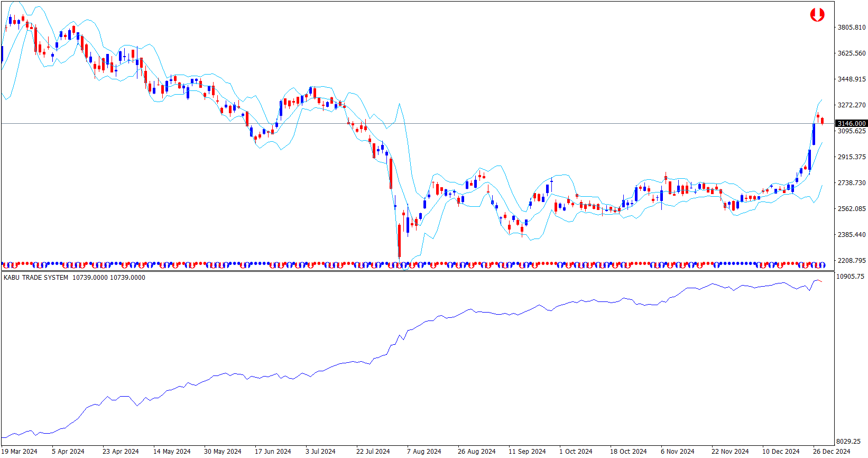Click the 3146.000 current price label
The image size is (868, 458).
(851, 123)
